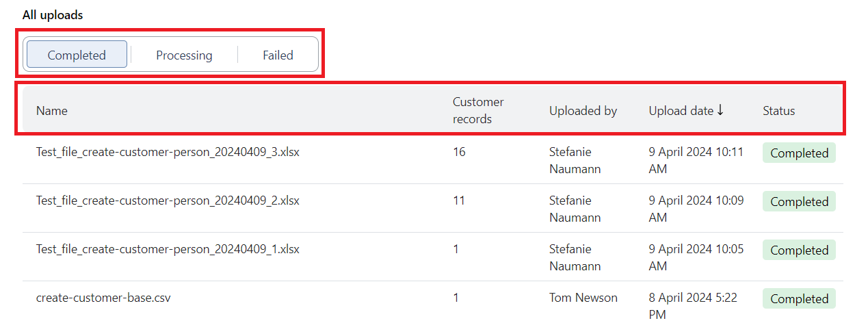Image resolution: width=868 pixels, height=323 pixels.
Task: Click Completed status badge of 20240409_3 file
Action: pos(799,153)
